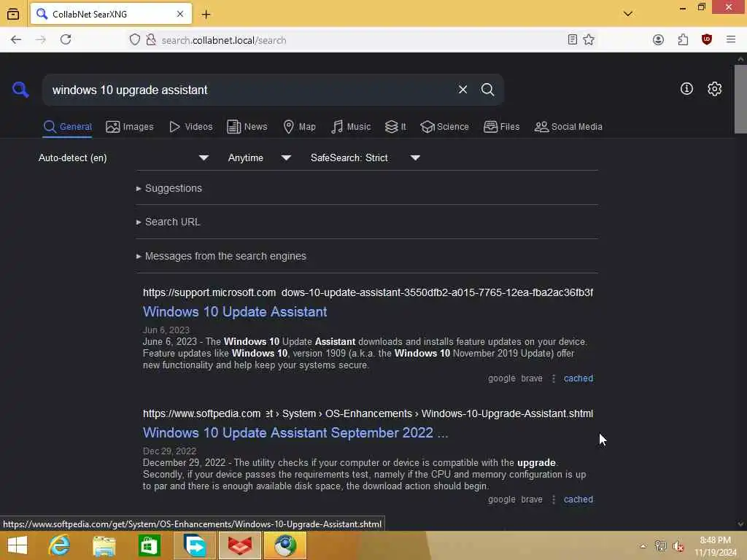The width and height of the screenshot is (747, 560).
Task: Open cached link for Softpedia result
Action: (578, 499)
